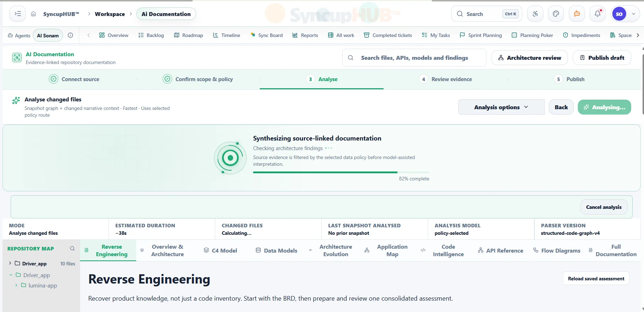The image size is (644, 312).
Task: Click the search icon in files search box
Action: pos(350,58)
